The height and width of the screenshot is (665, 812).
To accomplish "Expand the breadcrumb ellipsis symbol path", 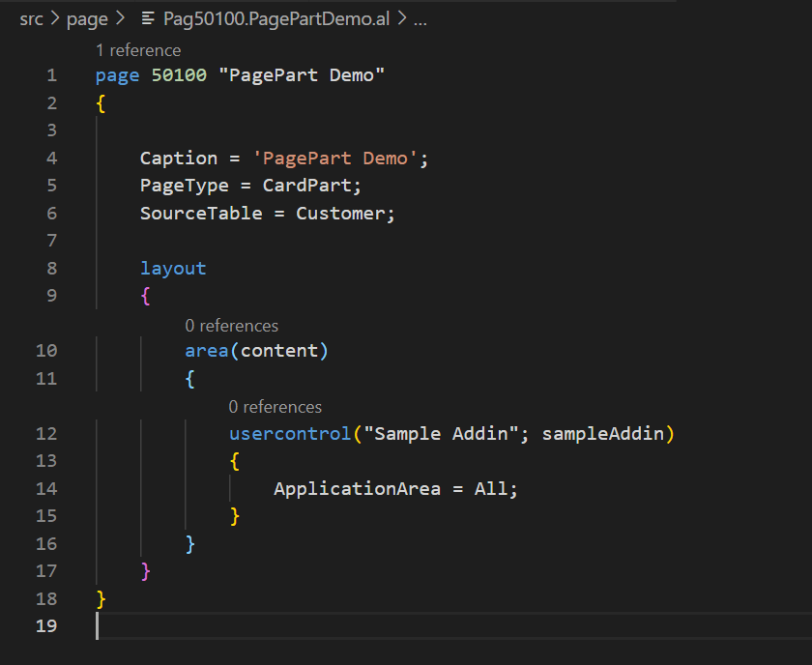I will point(420,19).
